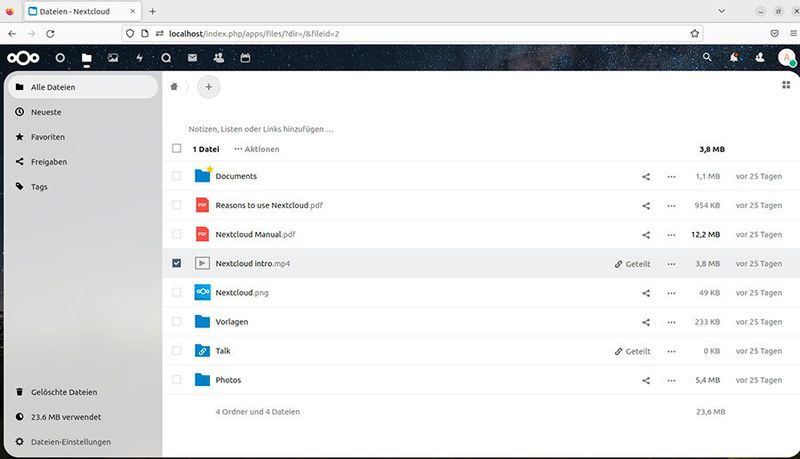Open Geteilt sharing for Talk folder
The height and width of the screenshot is (459, 800).
[633, 351]
